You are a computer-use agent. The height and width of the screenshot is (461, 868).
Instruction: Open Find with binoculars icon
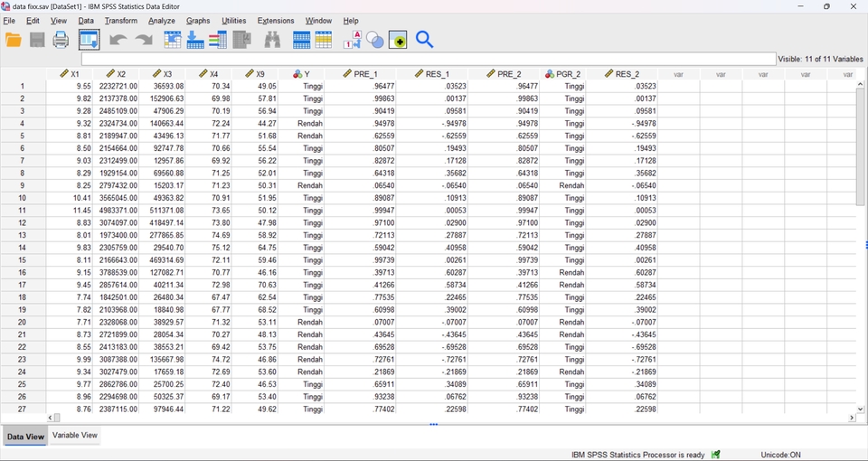[272, 40]
